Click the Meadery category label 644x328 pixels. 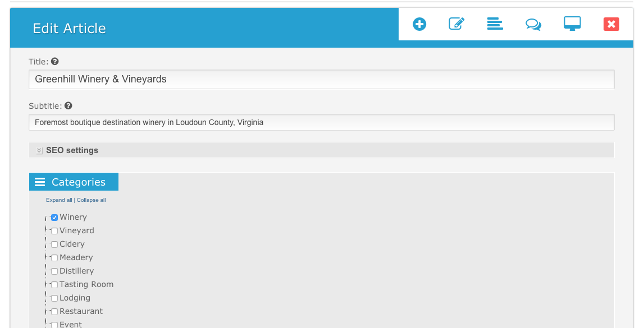(76, 257)
